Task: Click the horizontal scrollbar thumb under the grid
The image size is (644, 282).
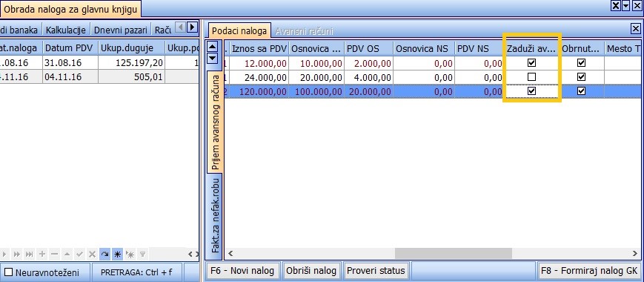Action: (x=454, y=253)
